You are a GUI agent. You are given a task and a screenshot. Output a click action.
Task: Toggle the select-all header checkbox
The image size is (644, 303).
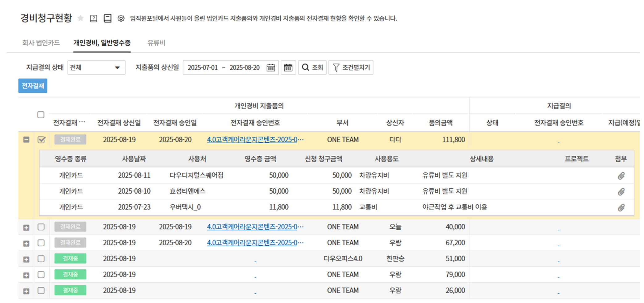pyautogui.click(x=41, y=115)
